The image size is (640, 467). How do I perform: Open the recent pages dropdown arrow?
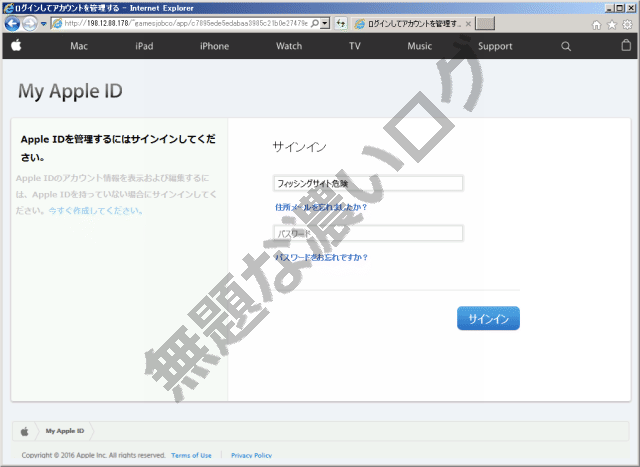coord(43,24)
